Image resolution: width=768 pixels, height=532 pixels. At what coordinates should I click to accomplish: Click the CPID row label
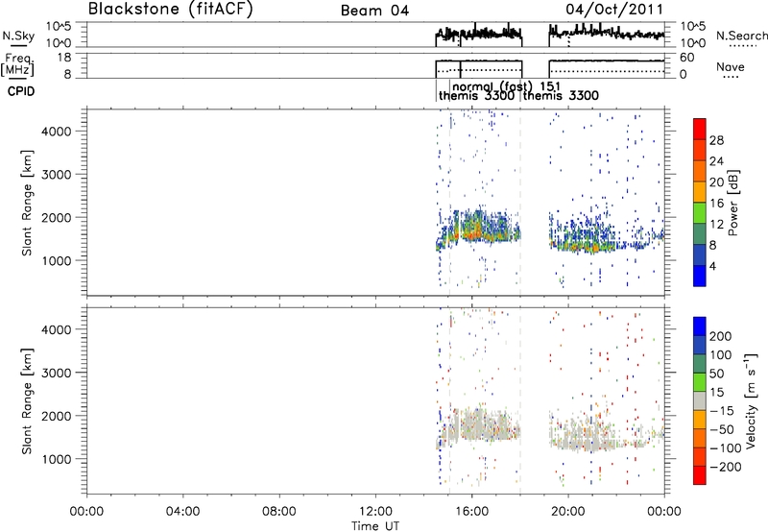[21, 91]
